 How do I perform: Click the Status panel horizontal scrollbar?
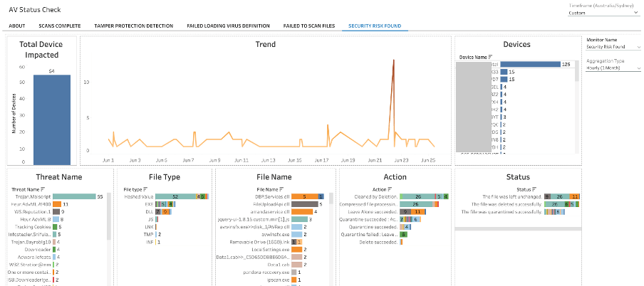click(x=517, y=228)
